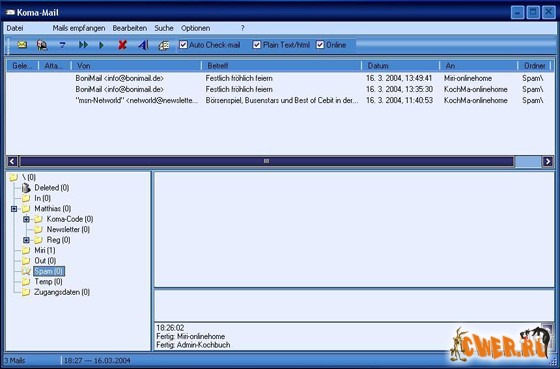Click the small blue filter icon in toolbar
The height and width of the screenshot is (369, 560).
pos(62,45)
